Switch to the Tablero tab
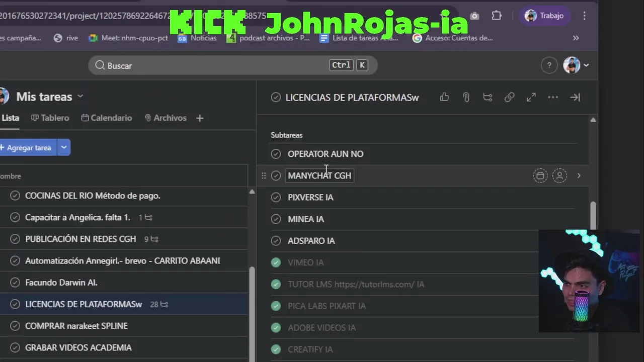The width and height of the screenshot is (644, 362). [50, 118]
